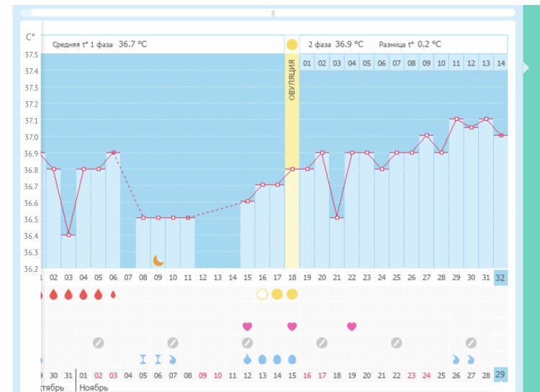Click the blue comma-shaped drop on cycle day 29
The height and width of the screenshot is (392, 540).
point(456,359)
